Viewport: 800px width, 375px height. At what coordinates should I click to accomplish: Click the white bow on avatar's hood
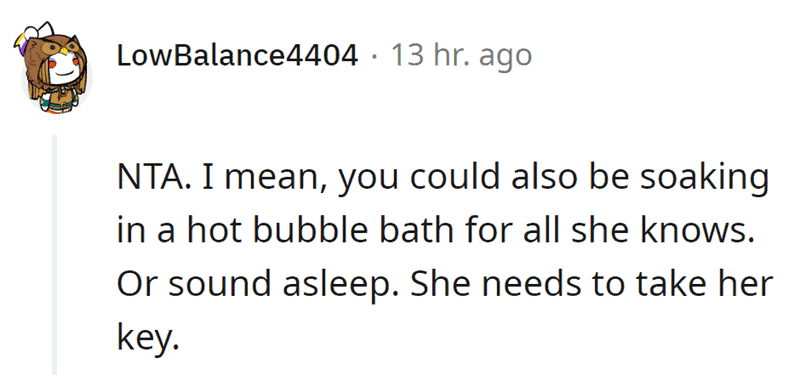tap(41, 30)
